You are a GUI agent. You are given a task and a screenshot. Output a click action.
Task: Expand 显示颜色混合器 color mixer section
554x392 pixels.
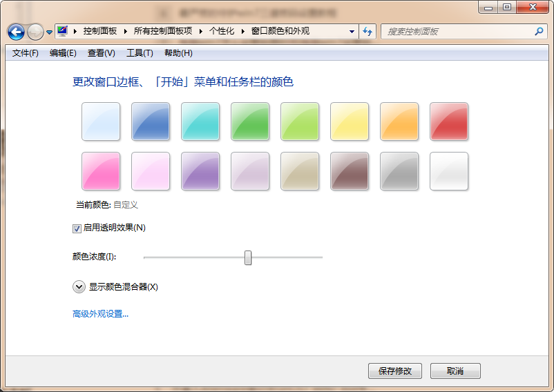79,286
